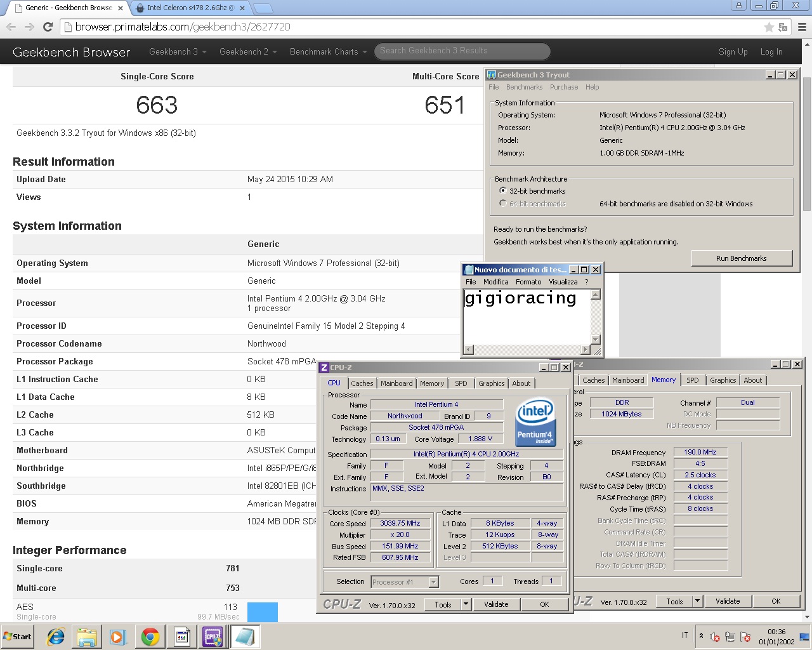Click the Notepad vertical scrollbar down arrow

(596, 340)
